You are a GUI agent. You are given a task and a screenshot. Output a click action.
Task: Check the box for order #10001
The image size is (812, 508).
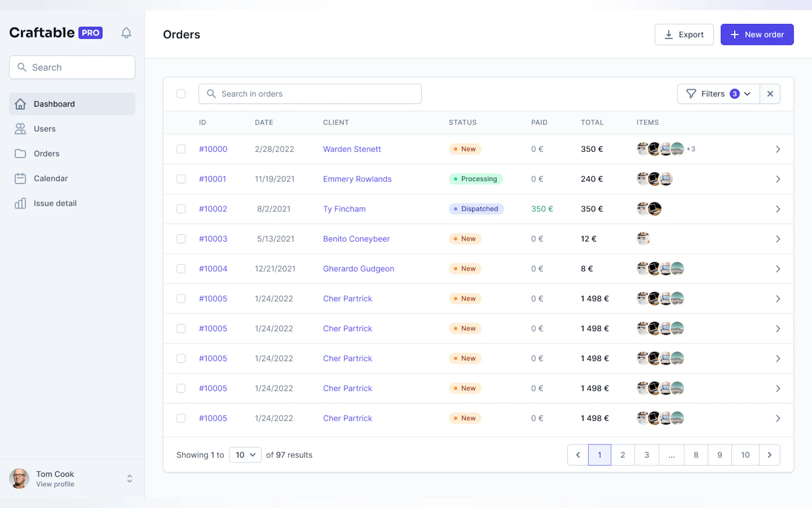(x=181, y=179)
